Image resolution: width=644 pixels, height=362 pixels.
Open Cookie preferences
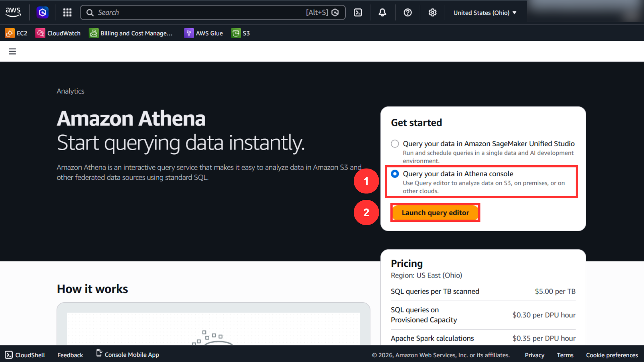pos(612,355)
